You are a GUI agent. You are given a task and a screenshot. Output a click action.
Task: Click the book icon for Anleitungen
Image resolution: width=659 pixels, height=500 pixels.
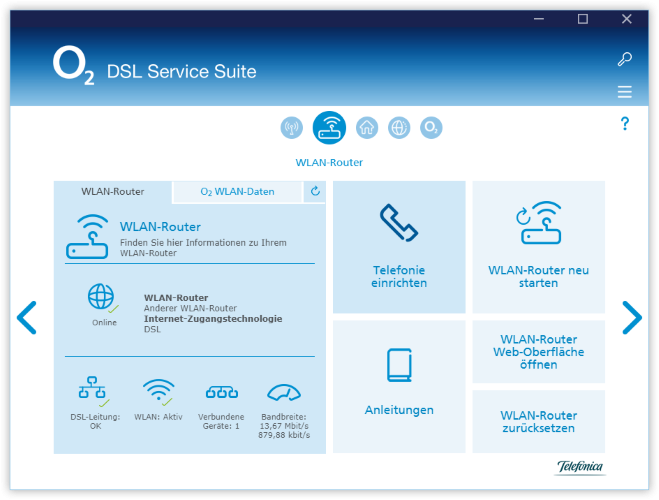click(x=399, y=365)
